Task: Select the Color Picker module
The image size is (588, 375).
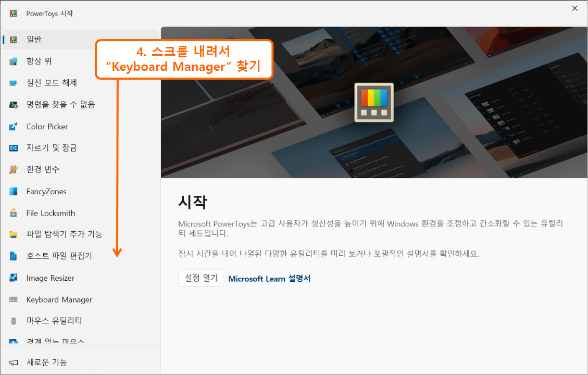Action: point(47,126)
